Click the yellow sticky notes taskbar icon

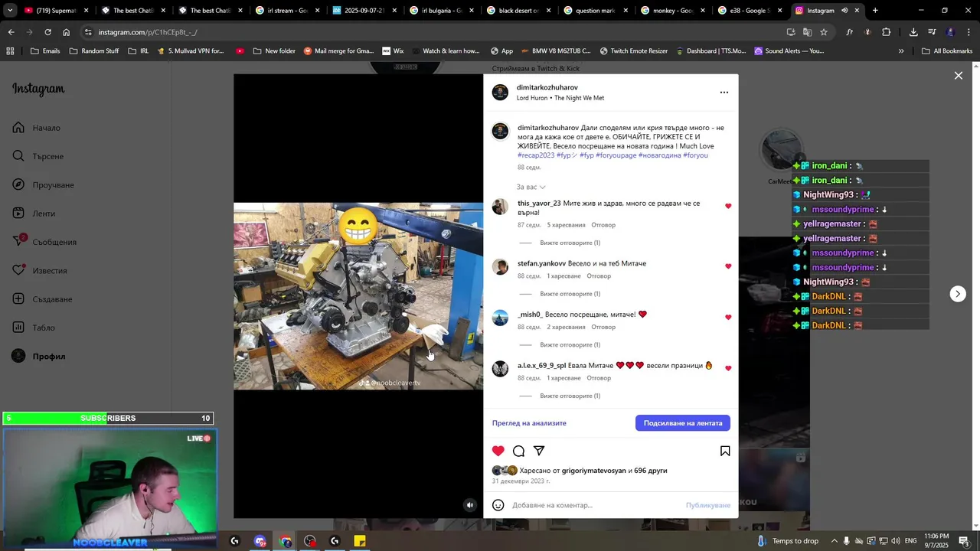360,541
